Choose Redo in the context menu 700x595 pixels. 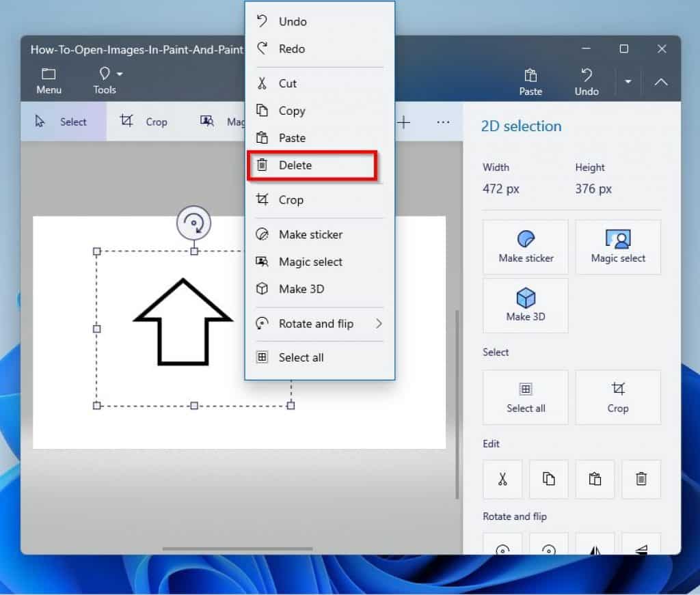point(320,49)
